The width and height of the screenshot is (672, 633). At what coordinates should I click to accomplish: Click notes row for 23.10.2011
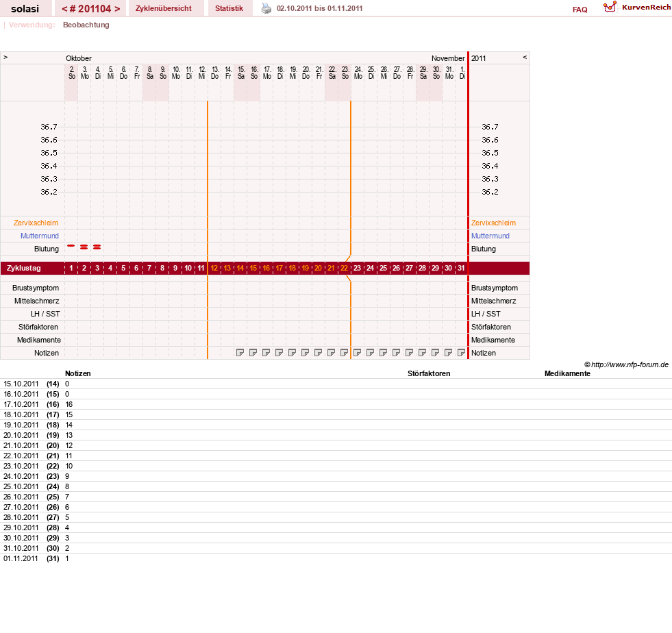coord(336,467)
